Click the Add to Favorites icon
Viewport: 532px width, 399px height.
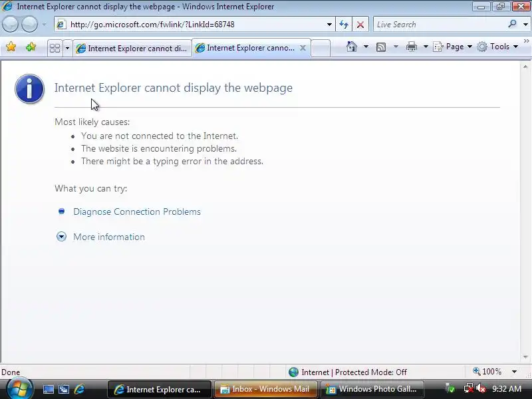point(31,47)
